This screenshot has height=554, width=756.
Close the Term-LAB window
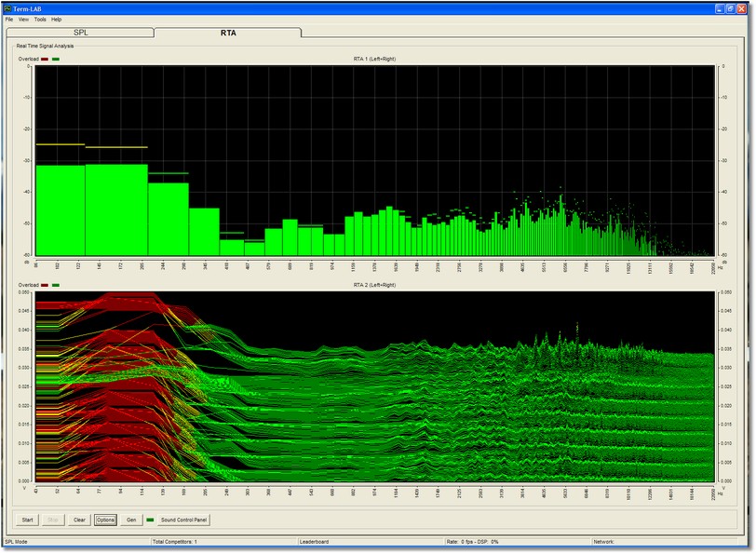click(x=741, y=8)
